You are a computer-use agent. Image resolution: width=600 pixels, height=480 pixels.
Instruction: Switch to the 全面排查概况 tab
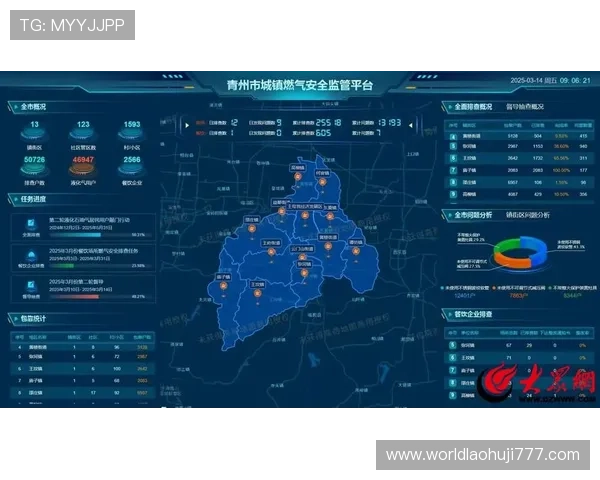point(473,107)
